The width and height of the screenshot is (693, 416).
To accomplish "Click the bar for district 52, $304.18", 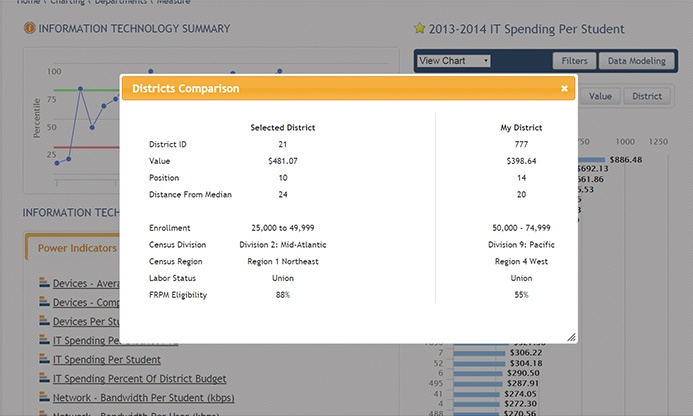I will [479, 363].
